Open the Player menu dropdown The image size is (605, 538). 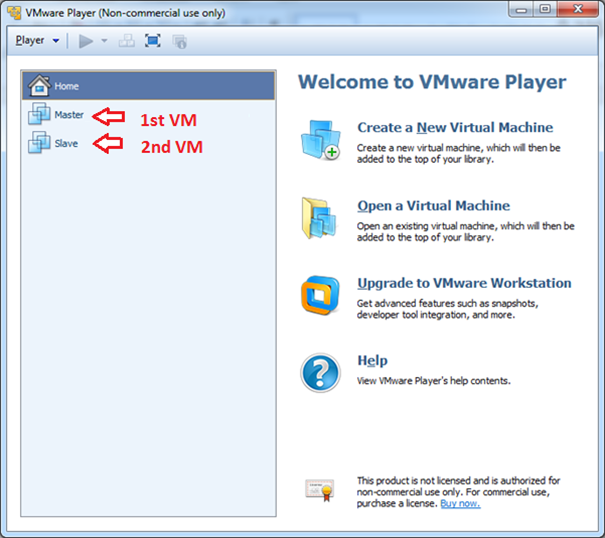[37, 41]
